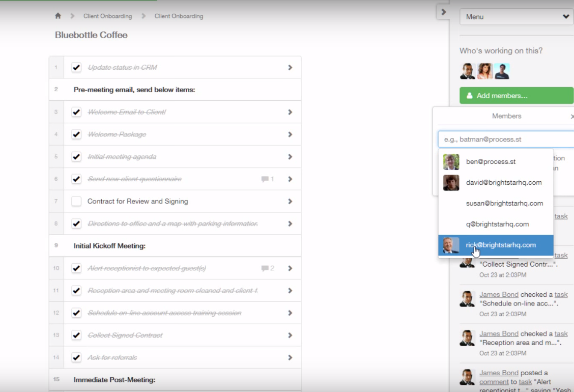Viewport: 574px width, 392px height.
Task: Select q@brightstarhq.com from suggestions
Action: [x=496, y=224]
